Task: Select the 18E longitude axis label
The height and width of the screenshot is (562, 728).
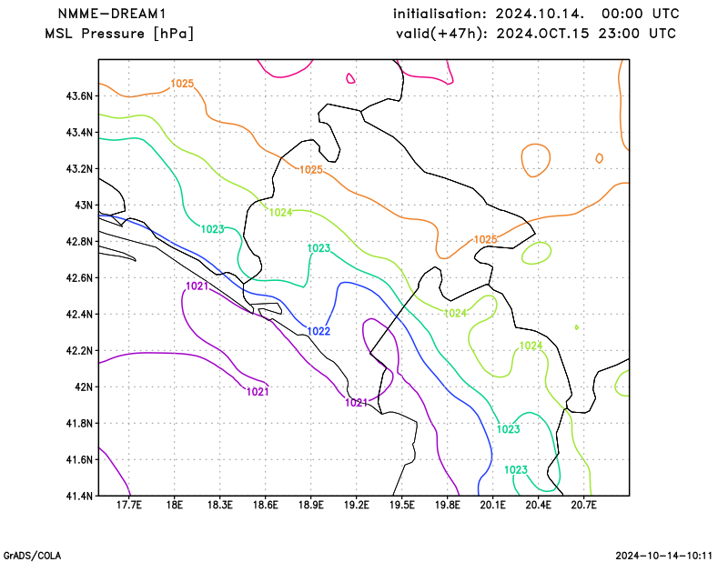Action: (174, 506)
